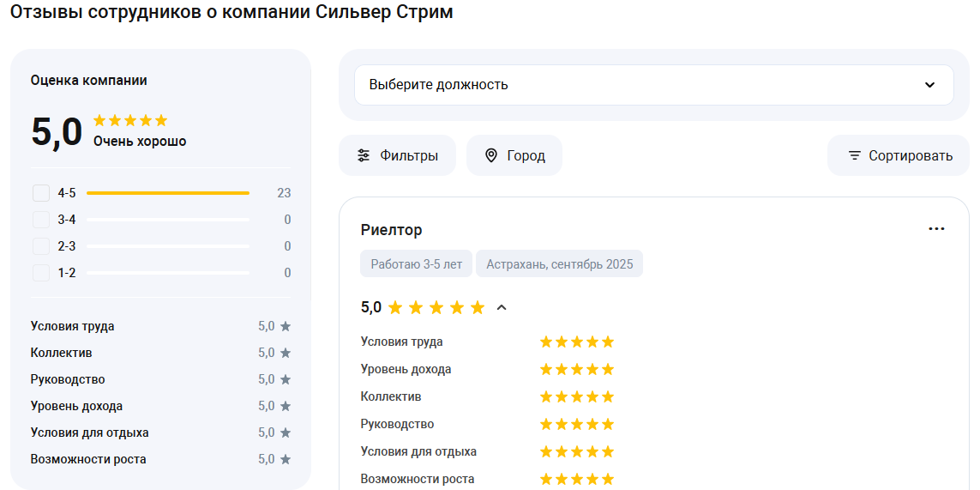Screen dimensions: 980x490
Task: Click the city location pin icon
Action: pos(491,155)
